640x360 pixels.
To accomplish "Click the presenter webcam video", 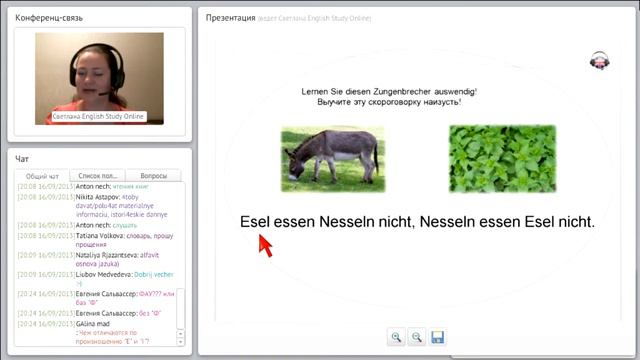I will 99,78.
